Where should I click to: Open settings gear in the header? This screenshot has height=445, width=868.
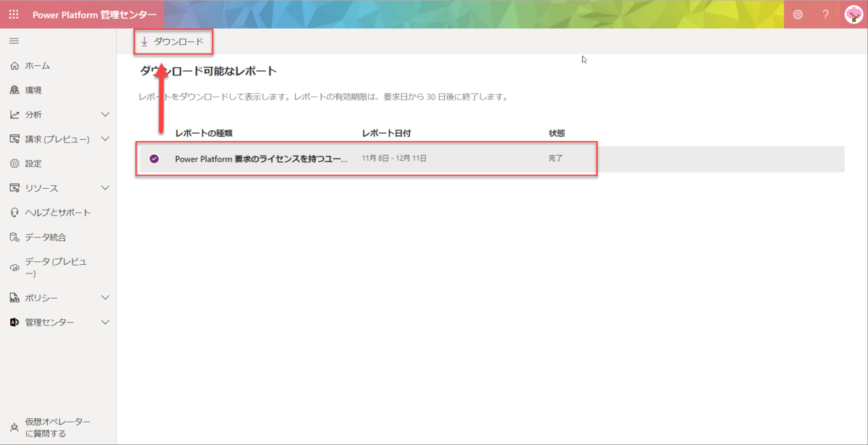click(798, 14)
